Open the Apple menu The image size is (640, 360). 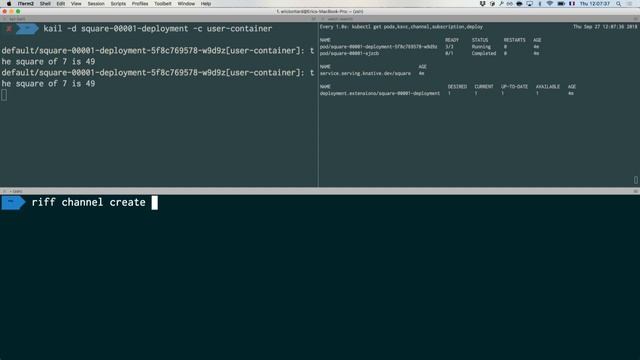tap(9, 4)
